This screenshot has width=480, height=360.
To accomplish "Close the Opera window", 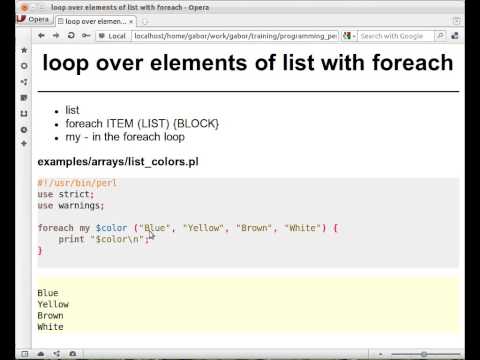I will (x=24, y=7).
